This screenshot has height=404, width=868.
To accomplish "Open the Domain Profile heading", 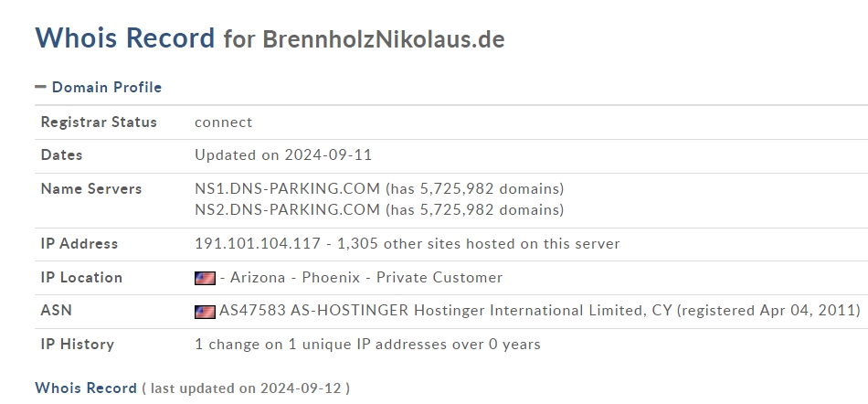I will tap(107, 87).
